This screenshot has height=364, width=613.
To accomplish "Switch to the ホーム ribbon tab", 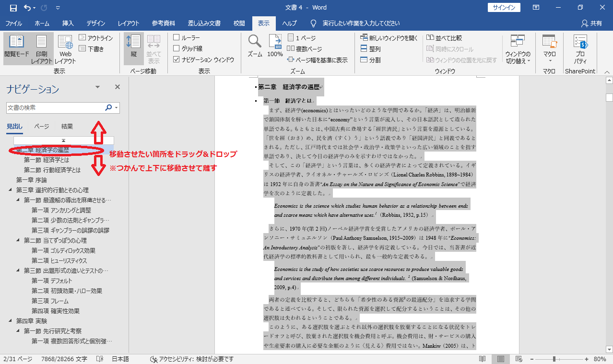I will [42, 23].
